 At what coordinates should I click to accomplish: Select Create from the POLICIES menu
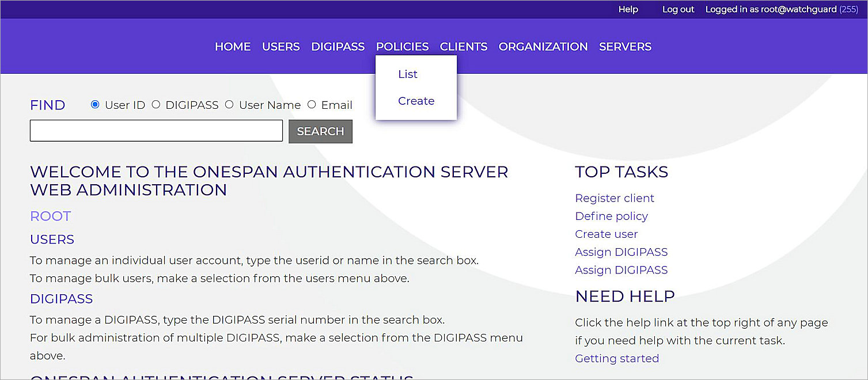coord(416,101)
